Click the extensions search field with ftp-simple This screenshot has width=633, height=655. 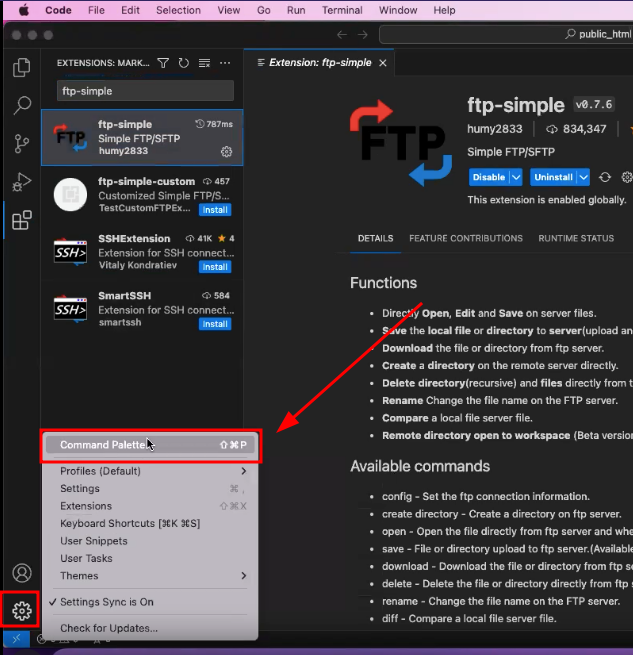pyautogui.click(x=145, y=91)
